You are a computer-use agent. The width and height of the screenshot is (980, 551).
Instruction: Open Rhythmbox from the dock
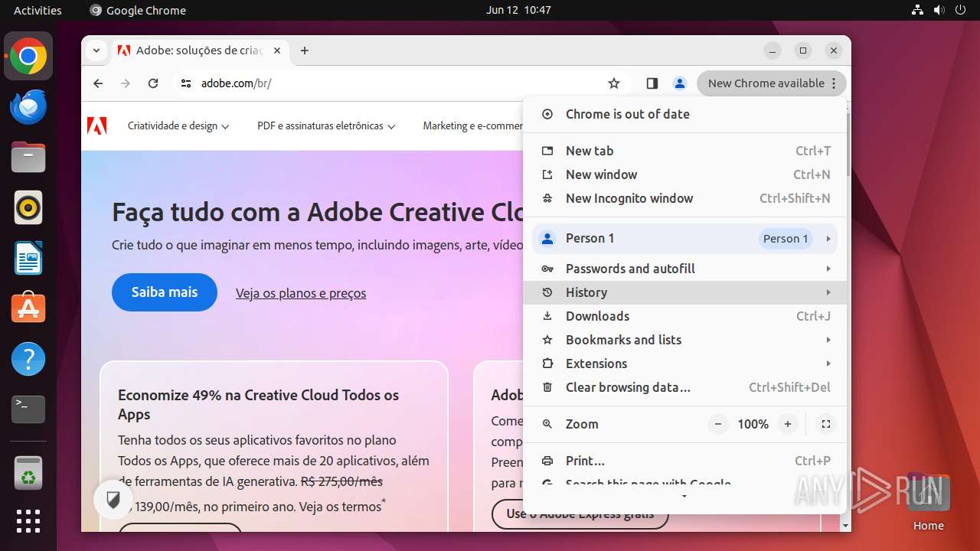[x=28, y=207]
